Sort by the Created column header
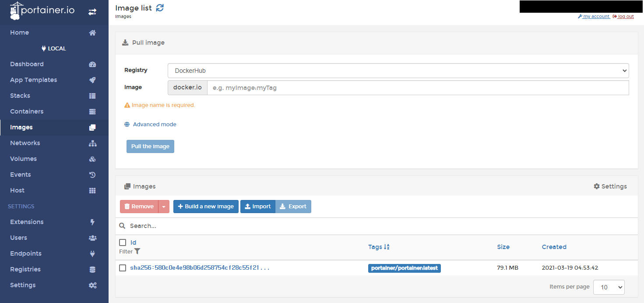The height and width of the screenshot is (303, 644). tap(554, 247)
